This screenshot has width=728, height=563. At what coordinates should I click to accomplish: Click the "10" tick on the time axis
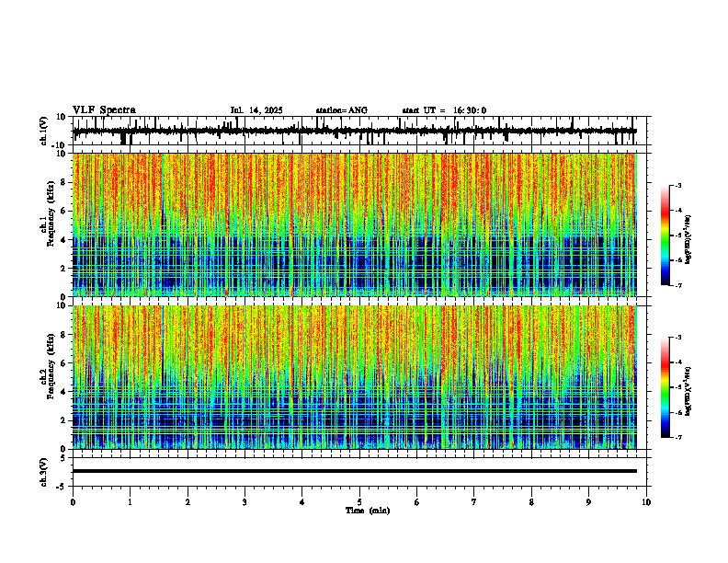(x=646, y=502)
